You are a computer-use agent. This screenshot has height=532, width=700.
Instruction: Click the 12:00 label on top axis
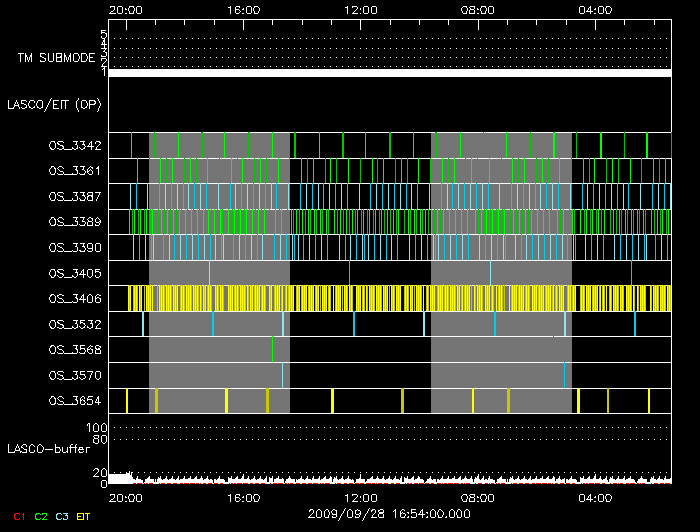[x=360, y=9]
